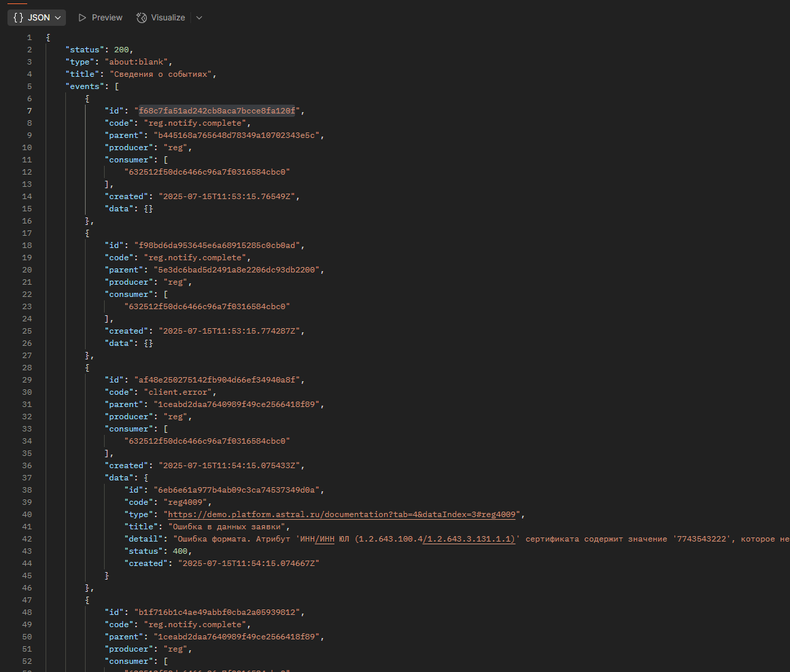Image resolution: width=790 pixels, height=672 pixels.
Task: Click the "events" key on line 5
Action: pos(84,86)
